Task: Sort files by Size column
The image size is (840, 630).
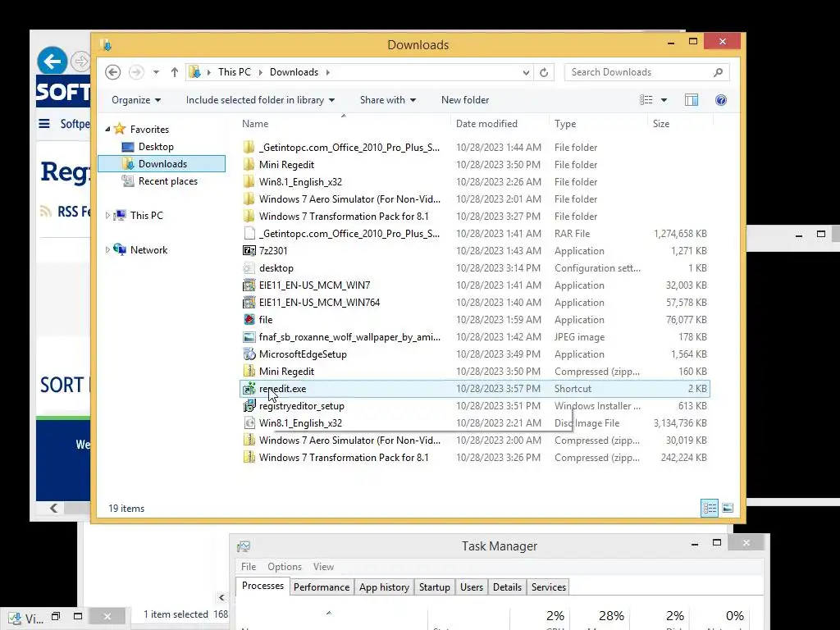Action: pos(661,124)
